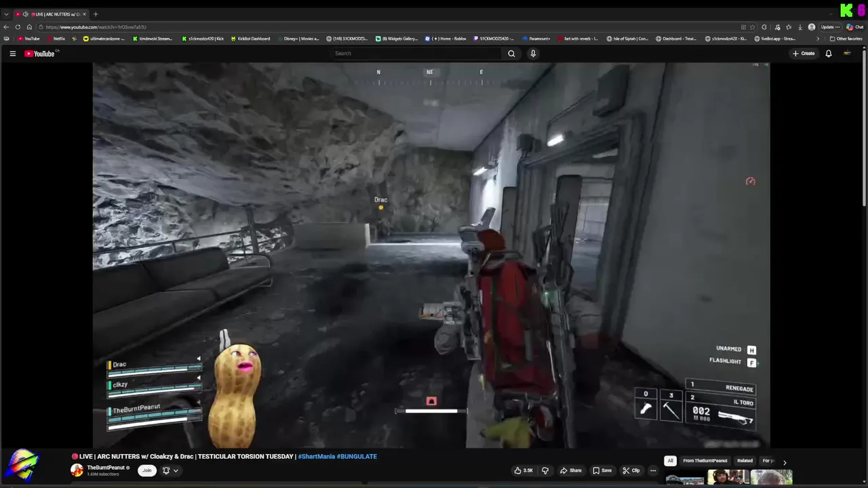868x488 pixels.
Task: Join TheBurntPeanut channel membership
Action: (146, 470)
